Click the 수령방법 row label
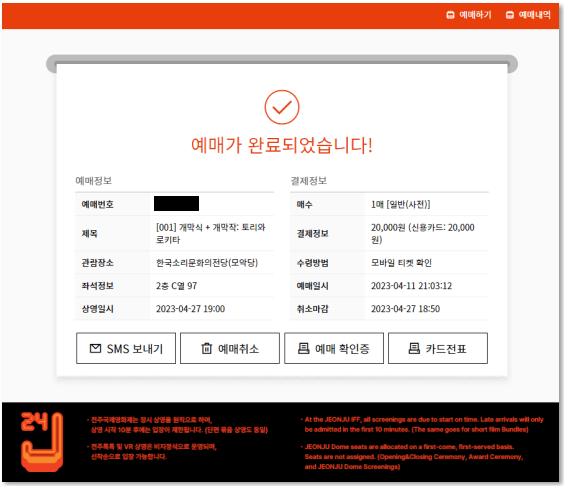 point(313,263)
